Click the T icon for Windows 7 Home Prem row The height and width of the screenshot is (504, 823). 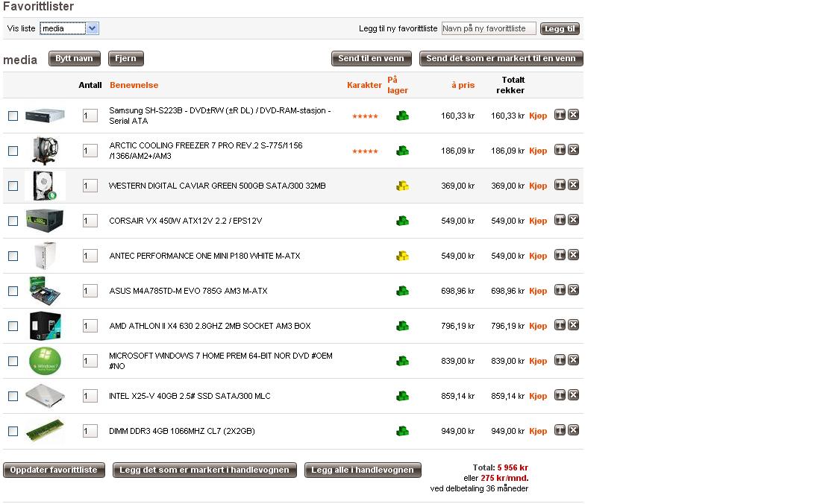tap(560, 360)
